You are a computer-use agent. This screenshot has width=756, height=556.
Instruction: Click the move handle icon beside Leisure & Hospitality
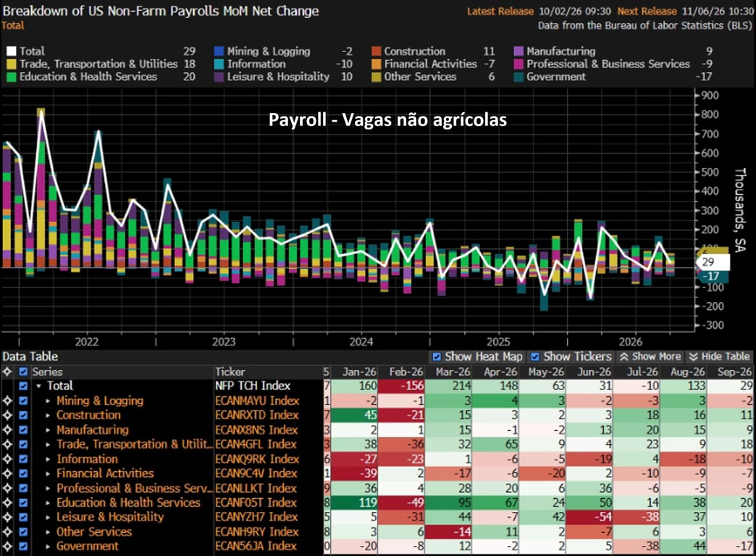coord(7,517)
